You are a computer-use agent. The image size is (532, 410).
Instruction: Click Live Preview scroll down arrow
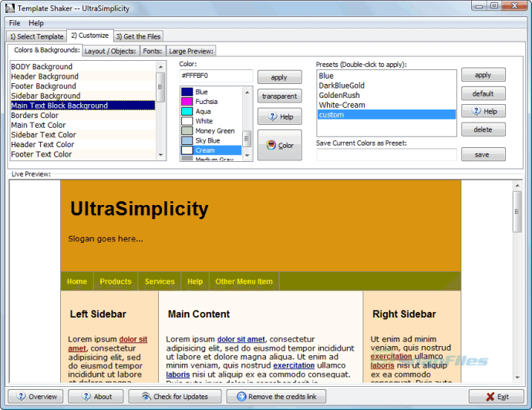coord(517,378)
